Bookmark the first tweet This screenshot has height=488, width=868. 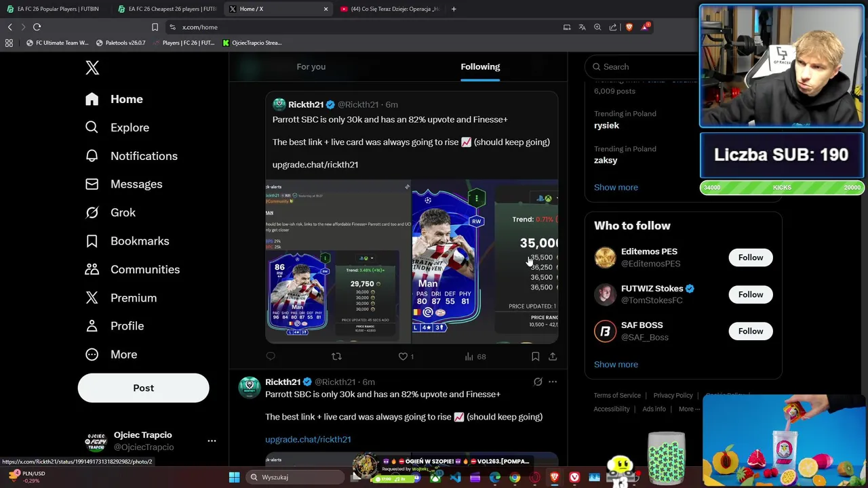[x=535, y=357]
